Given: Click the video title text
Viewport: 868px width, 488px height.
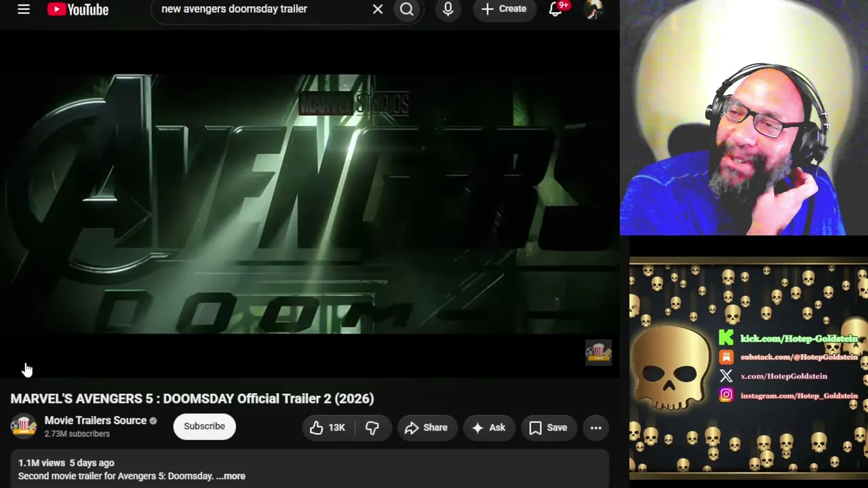Looking at the screenshot, I should 192,399.
